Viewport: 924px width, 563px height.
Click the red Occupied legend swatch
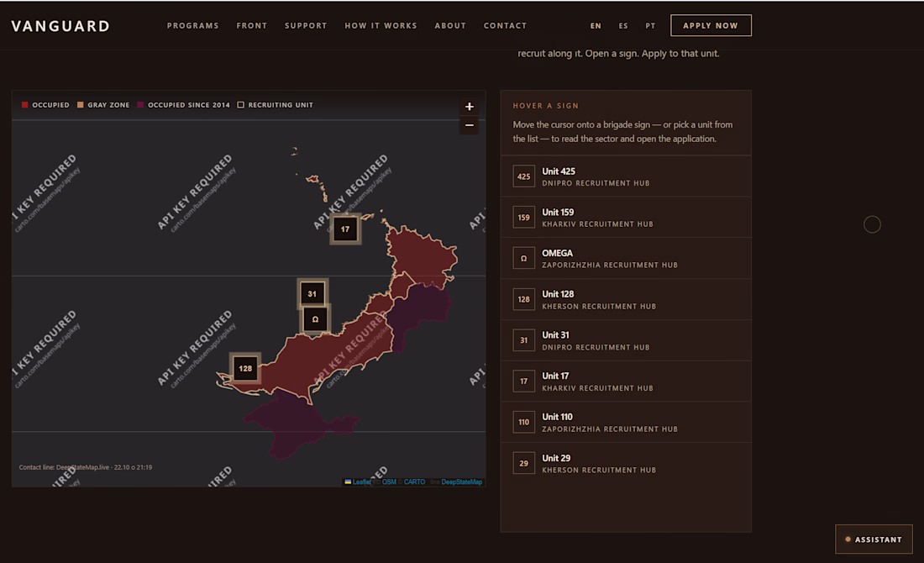(x=24, y=105)
